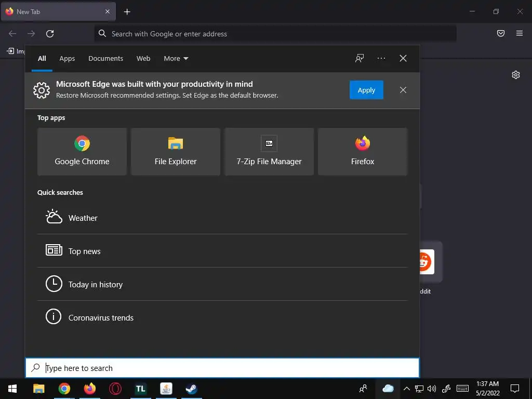Click Firefox address bar search field
Viewport: 532px width, 399px height.
tap(275, 34)
